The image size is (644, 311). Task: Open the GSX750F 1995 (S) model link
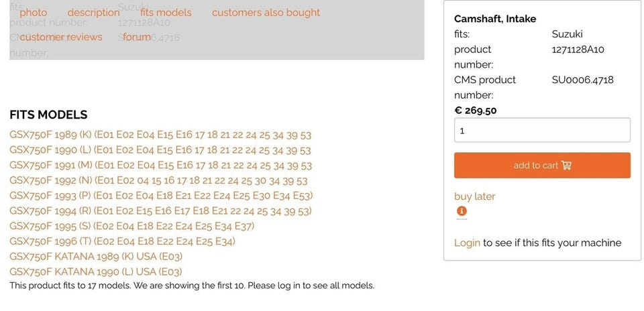click(x=132, y=226)
